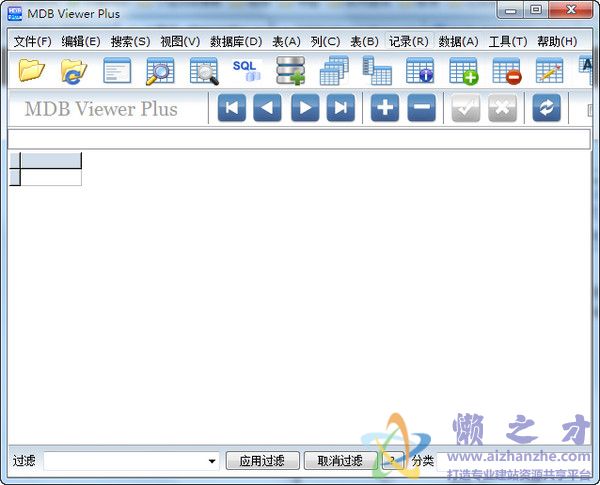
Task: Open the 表(A) menu
Action: coord(286,41)
